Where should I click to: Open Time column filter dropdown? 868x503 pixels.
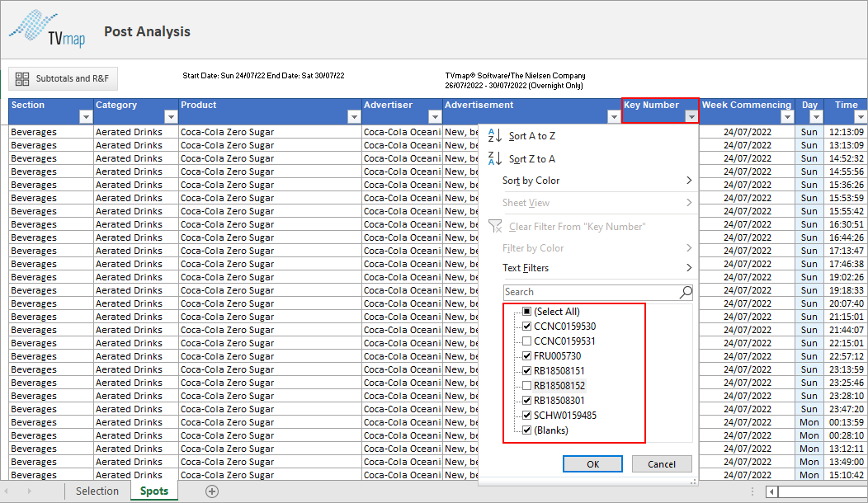[861, 117]
